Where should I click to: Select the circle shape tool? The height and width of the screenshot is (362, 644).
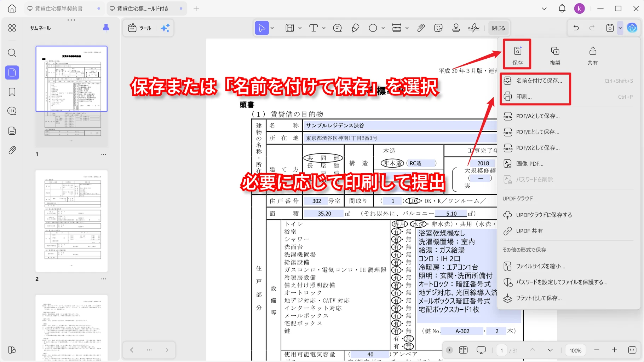click(x=373, y=28)
